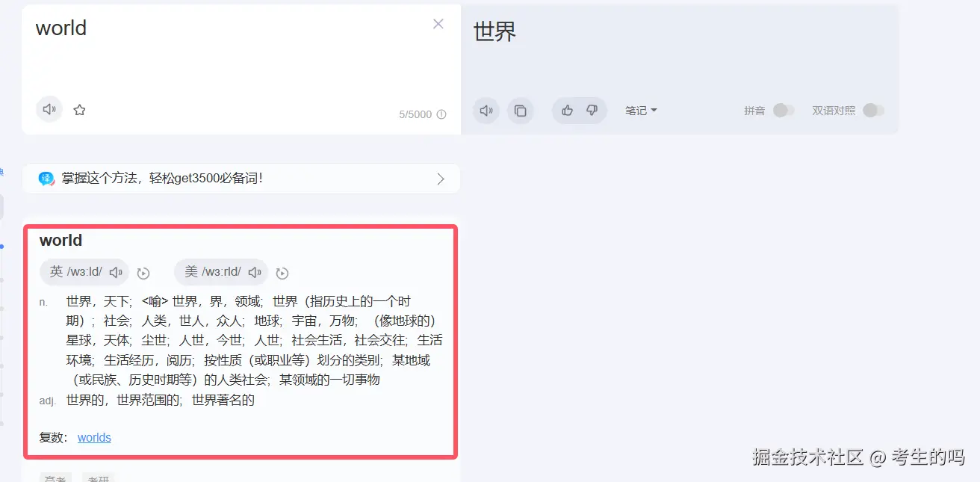This screenshot has height=482, width=980.
Task: Play audio of translation 世界
Action: tap(486, 111)
